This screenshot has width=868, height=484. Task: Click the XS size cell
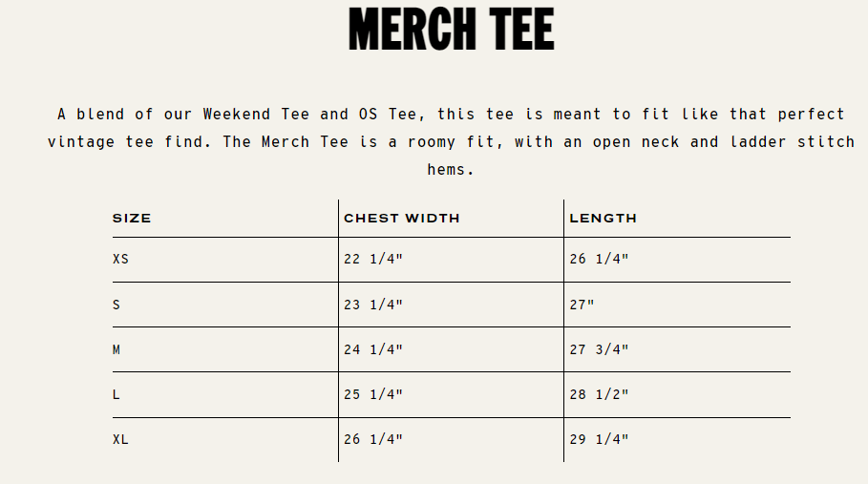coord(120,259)
